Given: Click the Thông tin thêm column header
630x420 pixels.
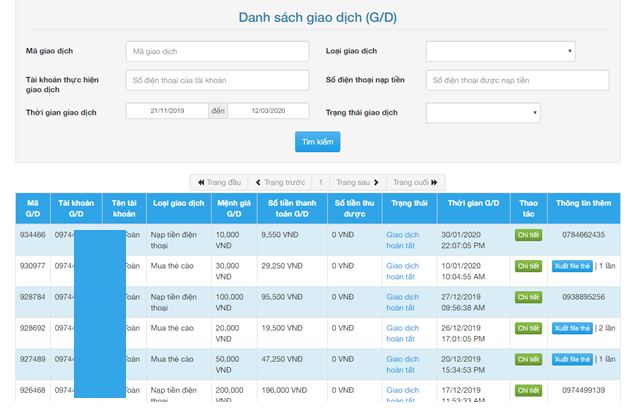Looking at the screenshot, I should click(583, 208).
